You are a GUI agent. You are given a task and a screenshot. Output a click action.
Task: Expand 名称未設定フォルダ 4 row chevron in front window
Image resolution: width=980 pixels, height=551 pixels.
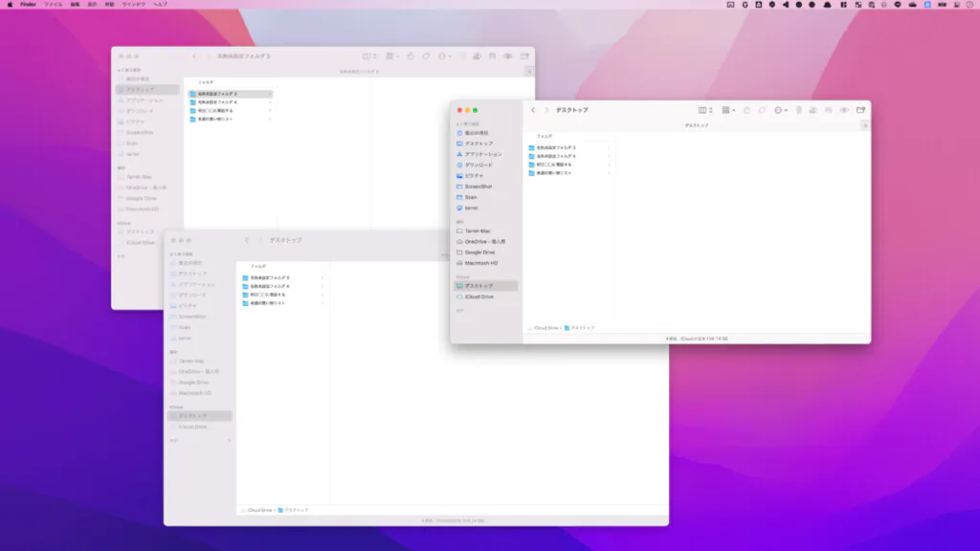[x=609, y=156]
